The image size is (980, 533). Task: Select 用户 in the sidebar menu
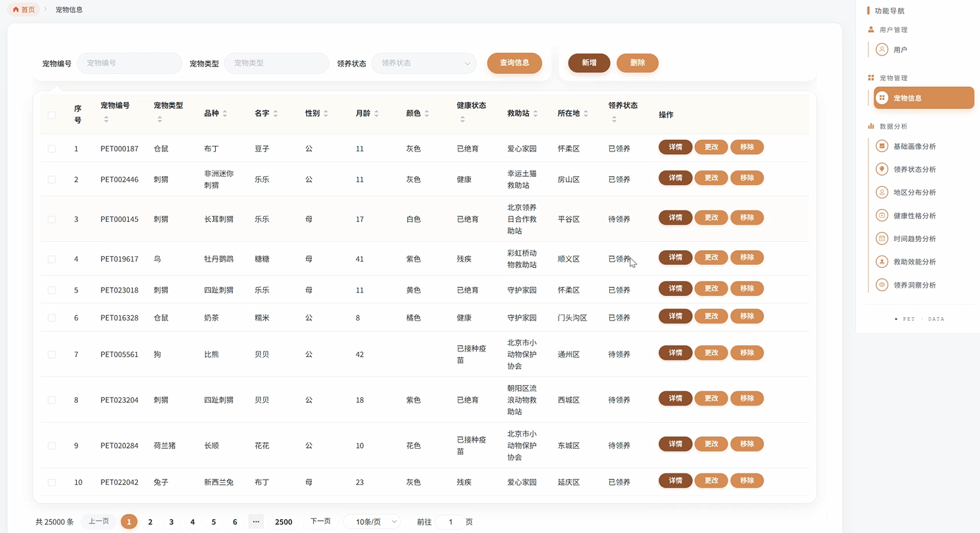tap(924, 49)
